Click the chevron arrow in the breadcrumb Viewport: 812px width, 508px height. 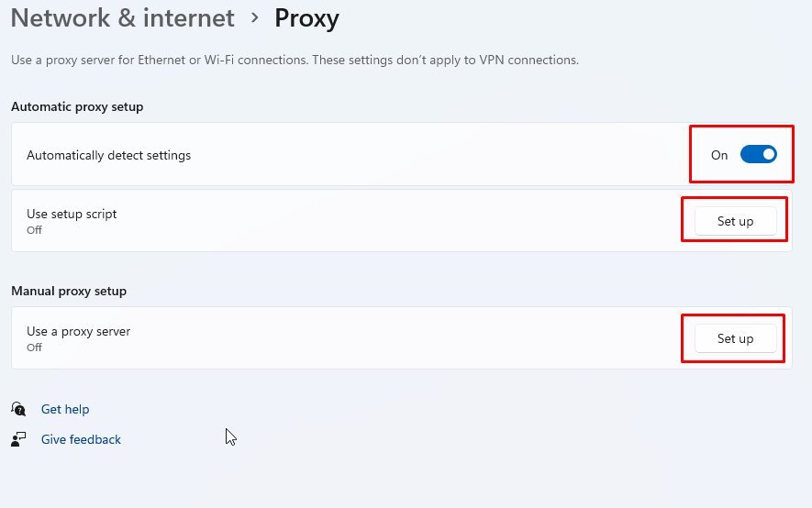pos(254,18)
